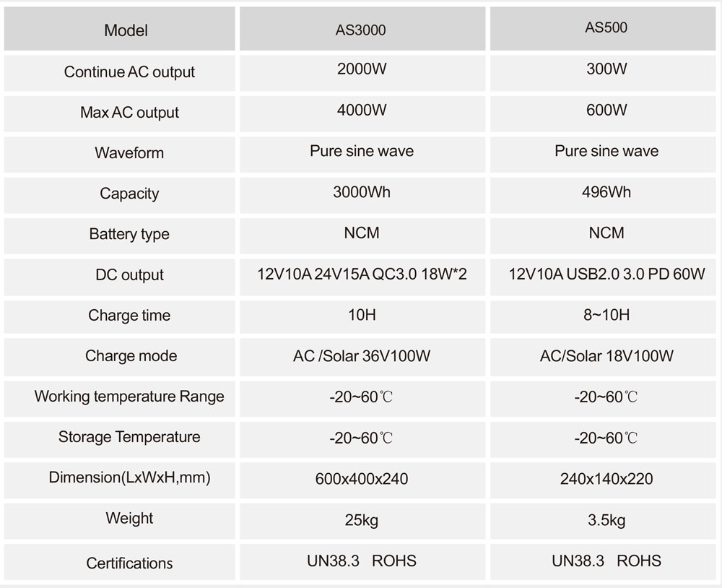Screen dimensions: 722x588
Task: Select the Waveform row label
Action: (129, 153)
